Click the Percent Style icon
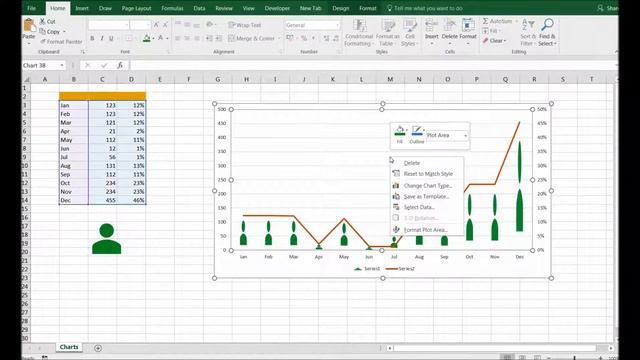Viewport: 640px width, 360px height. coord(304,38)
